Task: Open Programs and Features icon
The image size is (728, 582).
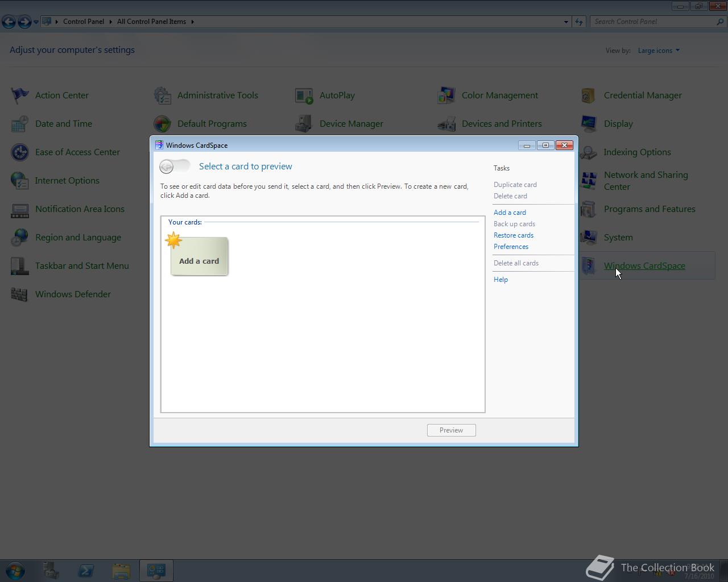Action: click(x=589, y=209)
